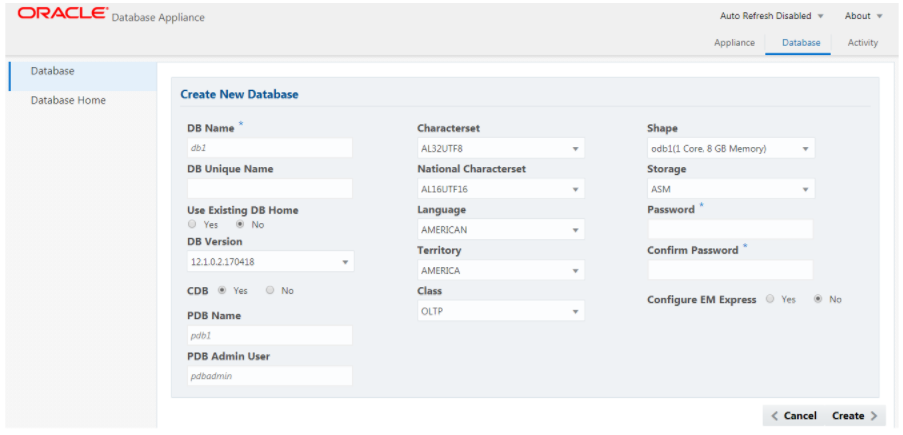
Task: Click the Create New Database heading
Action: (239, 94)
